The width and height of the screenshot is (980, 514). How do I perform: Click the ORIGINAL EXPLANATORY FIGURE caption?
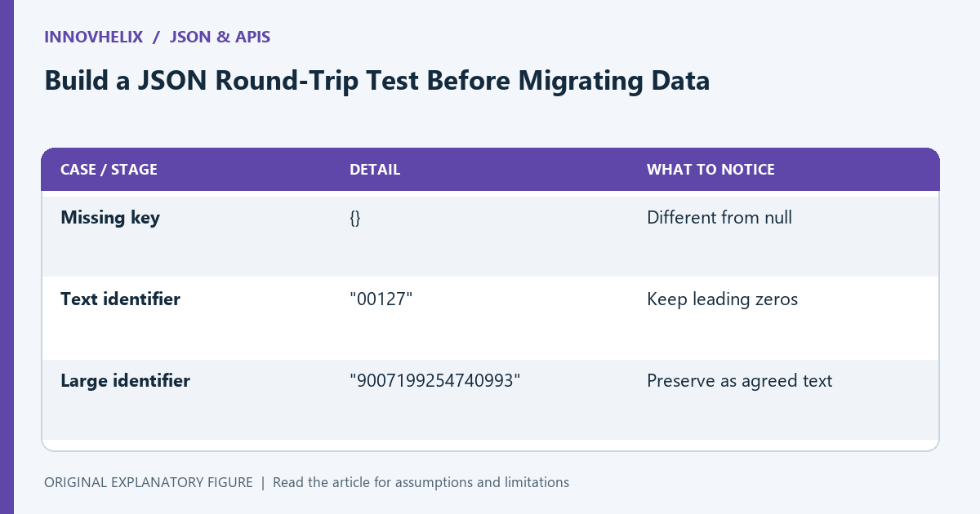click(149, 482)
